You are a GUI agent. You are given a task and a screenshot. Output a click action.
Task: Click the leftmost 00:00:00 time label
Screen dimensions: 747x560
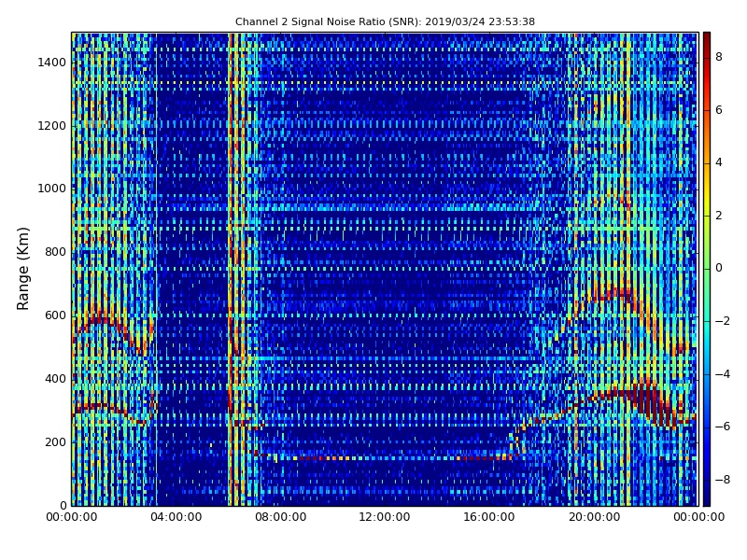(72, 517)
